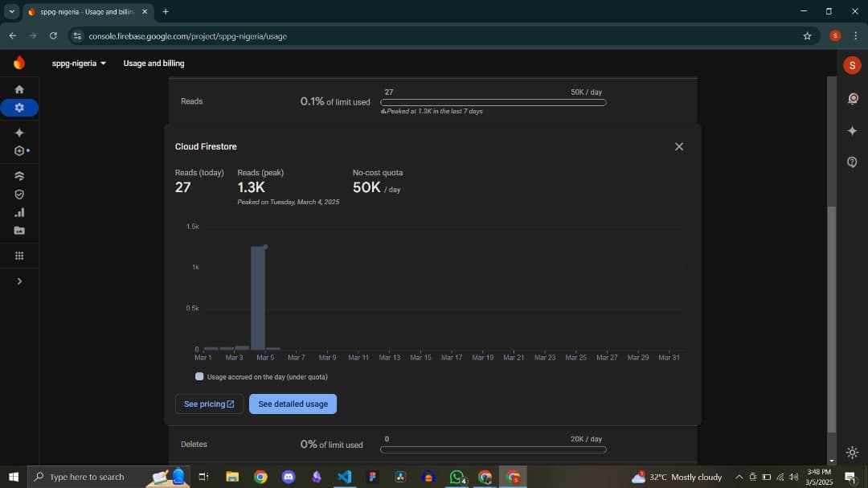Select the Mar 4 peak bar in chart
The width and height of the screenshot is (868, 488).
[258, 297]
